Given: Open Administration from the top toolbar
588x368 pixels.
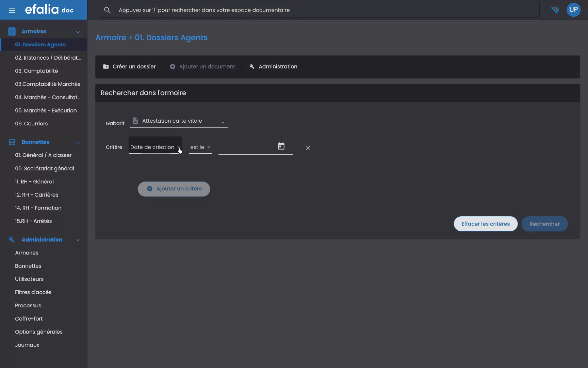Looking at the screenshot, I should pyautogui.click(x=278, y=66).
